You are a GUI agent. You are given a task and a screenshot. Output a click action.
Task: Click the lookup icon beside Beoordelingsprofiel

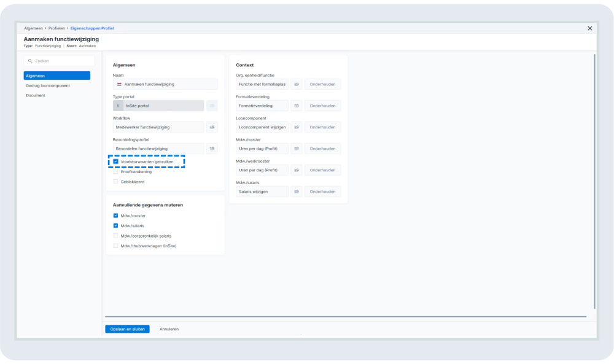coord(212,149)
